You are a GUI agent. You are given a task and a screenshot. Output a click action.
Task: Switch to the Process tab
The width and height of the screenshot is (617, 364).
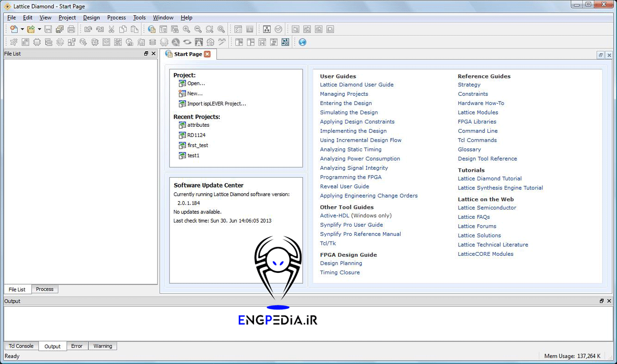[x=45, y=289]
